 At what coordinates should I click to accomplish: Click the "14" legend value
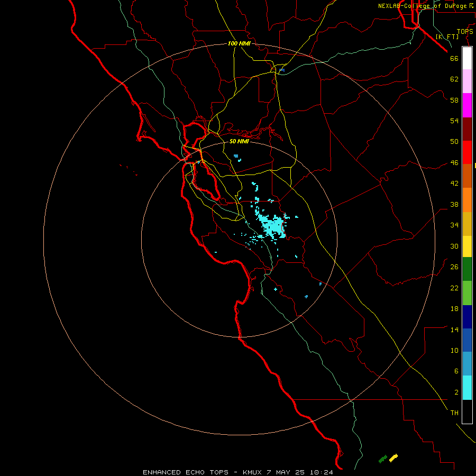tap(454, 329)
